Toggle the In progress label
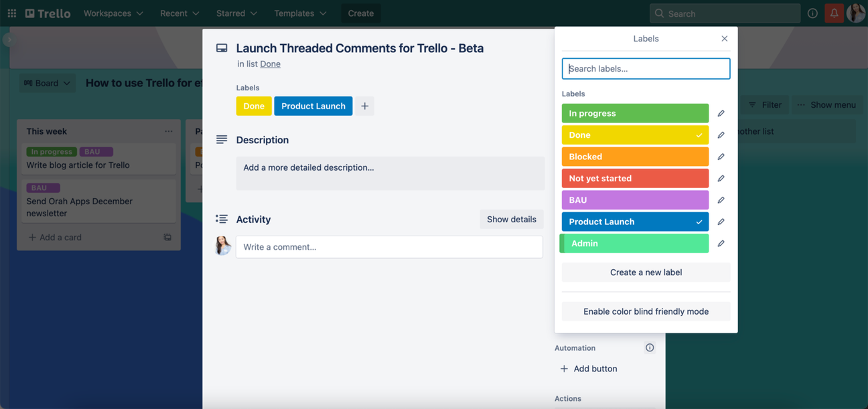868x409 pixels. point(635,113)
